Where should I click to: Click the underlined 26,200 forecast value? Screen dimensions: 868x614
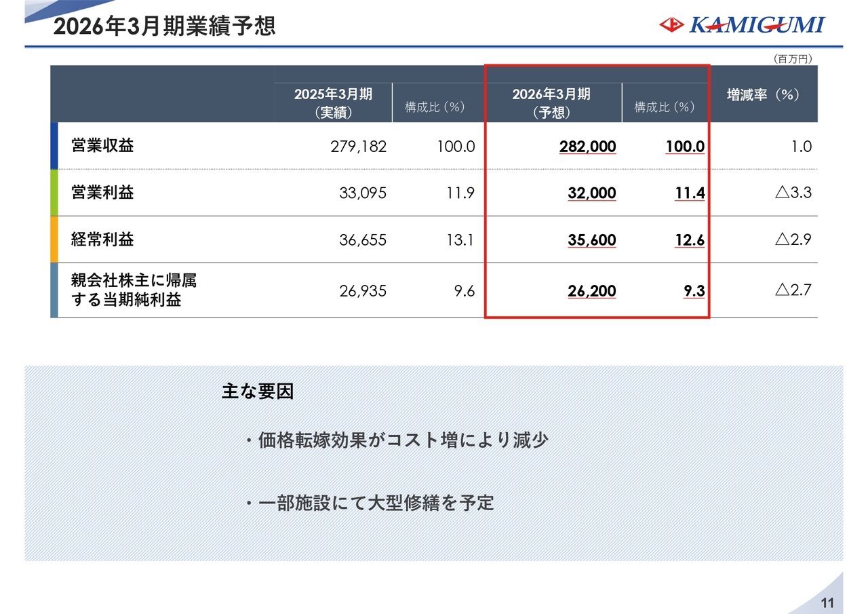tap(591, 292)
